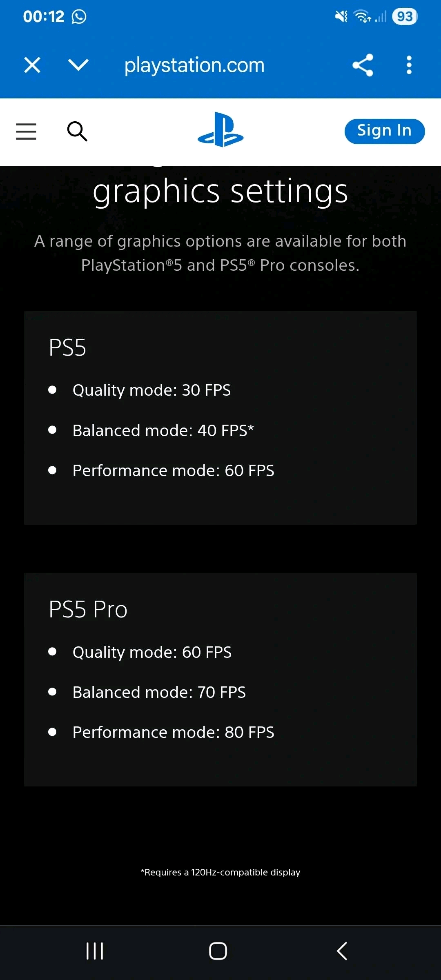Select the PS5 card heading
The height and width of the screenshot is (980, 441).
67,348
